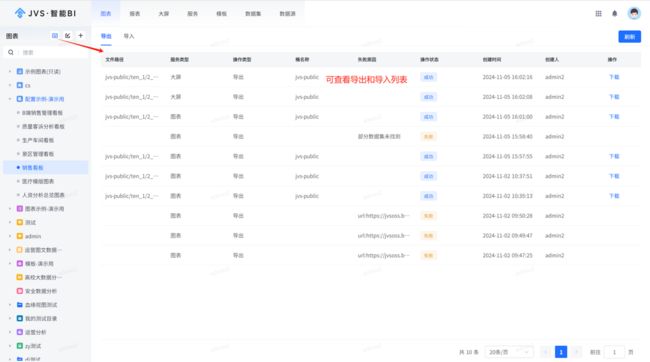Click the pink icon of 安全数据分析
This screenshot has width=650, height=362.
[x=19, y=291]
